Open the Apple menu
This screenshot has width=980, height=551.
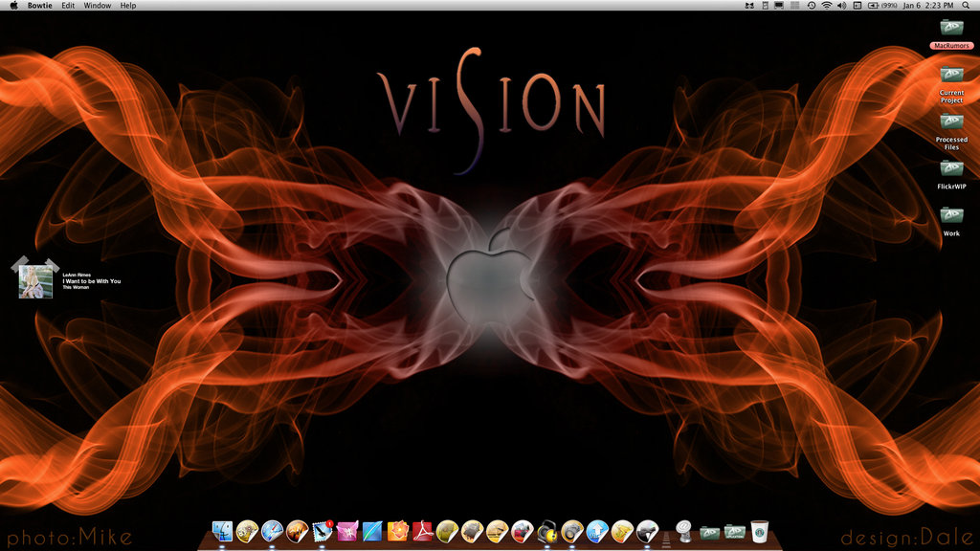[x=13, y=5]
